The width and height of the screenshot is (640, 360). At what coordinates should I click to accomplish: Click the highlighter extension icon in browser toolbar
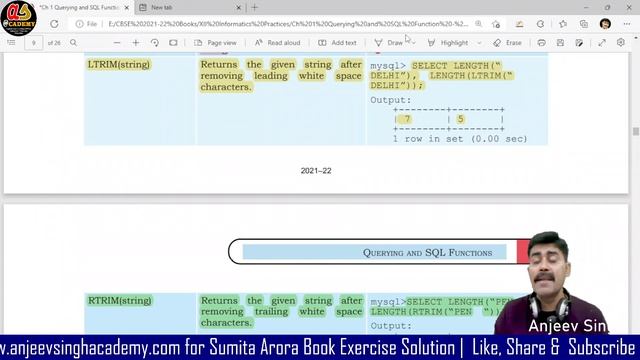tap(519, 24)
